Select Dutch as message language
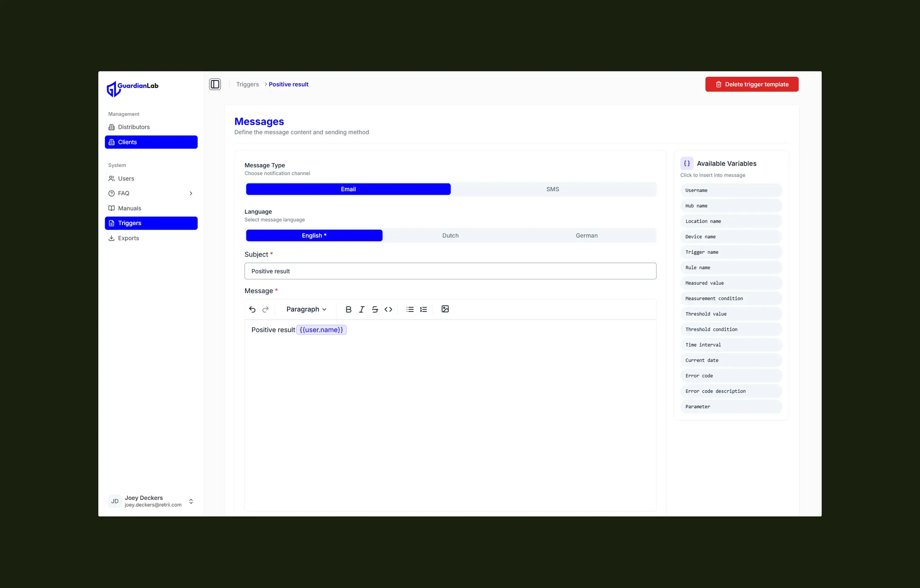This screenshot has height=588, width=920. pos(450,235)
